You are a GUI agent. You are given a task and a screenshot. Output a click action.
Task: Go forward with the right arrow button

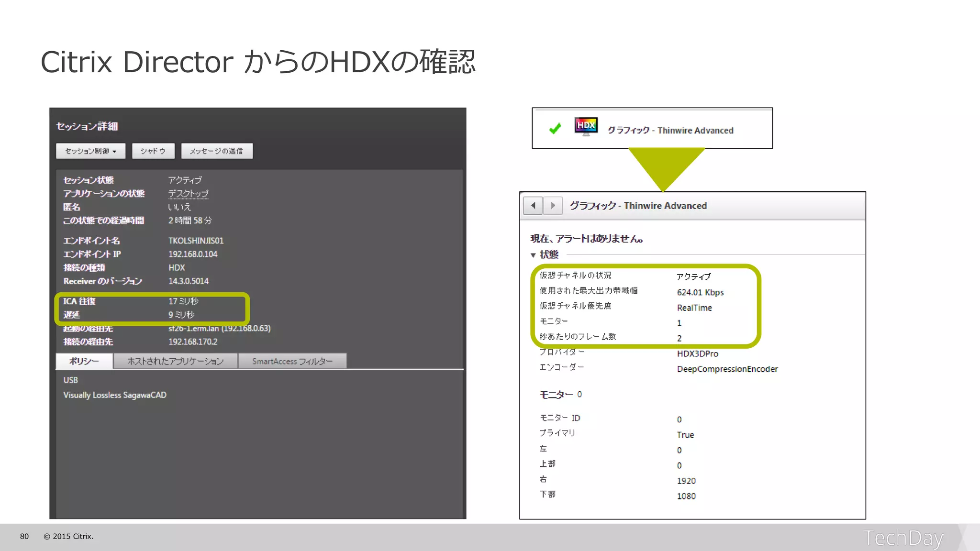(553, 206)
